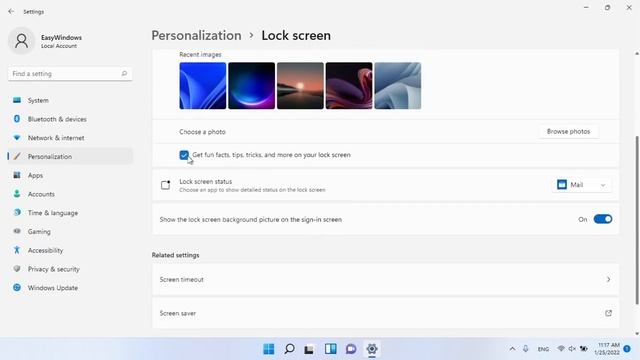Image resolution: width=640 pixels, height=360 pixels.
Task: Select Personalization in the sidebar
Action: (x=70, y=156)
